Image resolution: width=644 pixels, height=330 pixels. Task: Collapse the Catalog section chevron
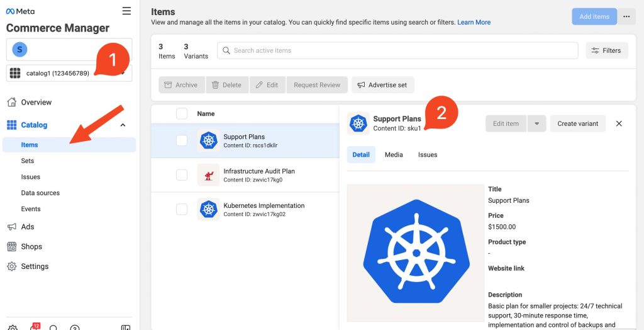[x=123, y=125]
